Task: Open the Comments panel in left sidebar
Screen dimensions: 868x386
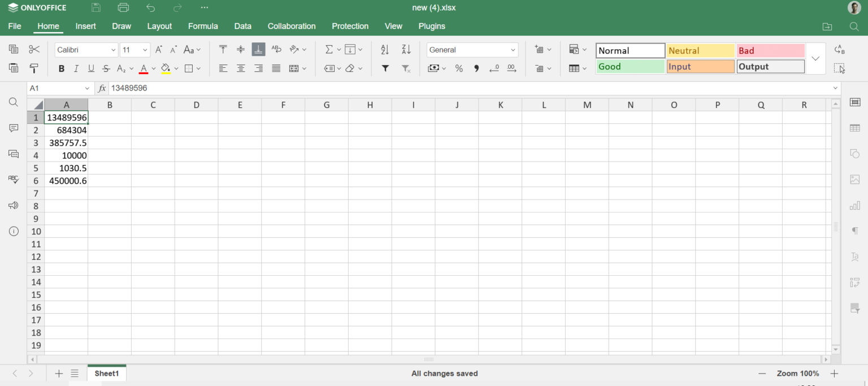Action: (14, 128)
